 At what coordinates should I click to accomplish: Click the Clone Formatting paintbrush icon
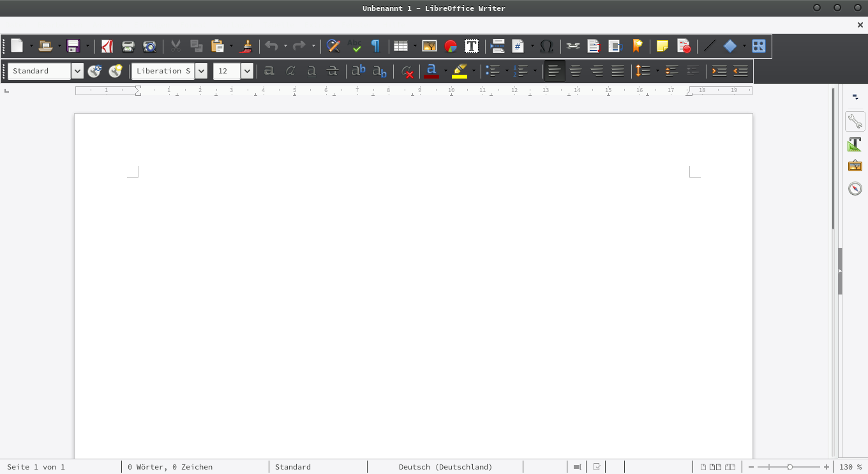pos(246,46)
